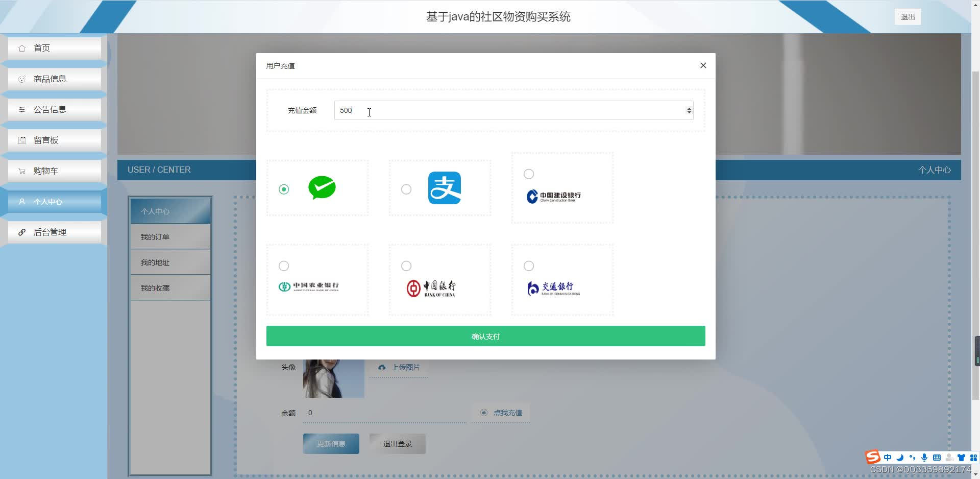Screen dimensions: 980x479
Task: Select the WeChat Pay radio button
Action: click(284, 189)
